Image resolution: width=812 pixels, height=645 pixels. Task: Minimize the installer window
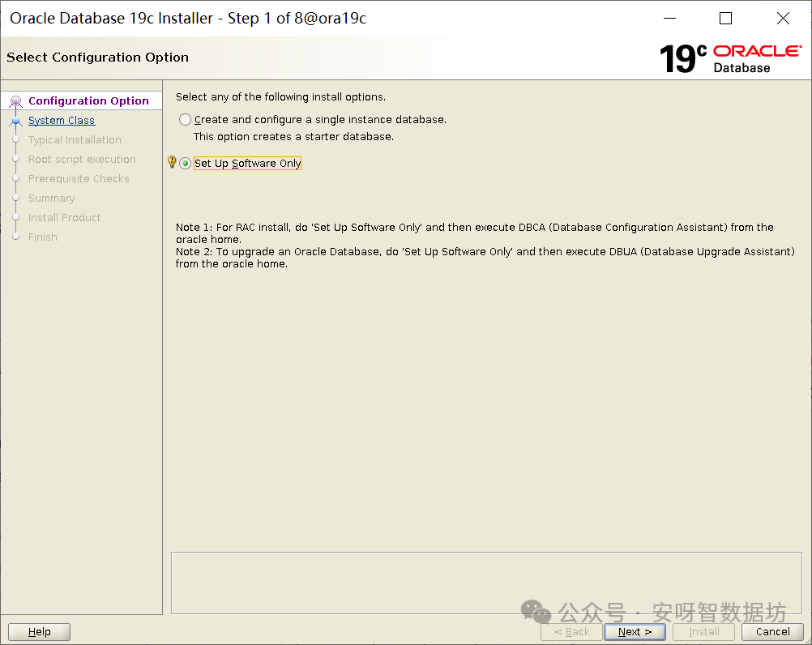670,19
